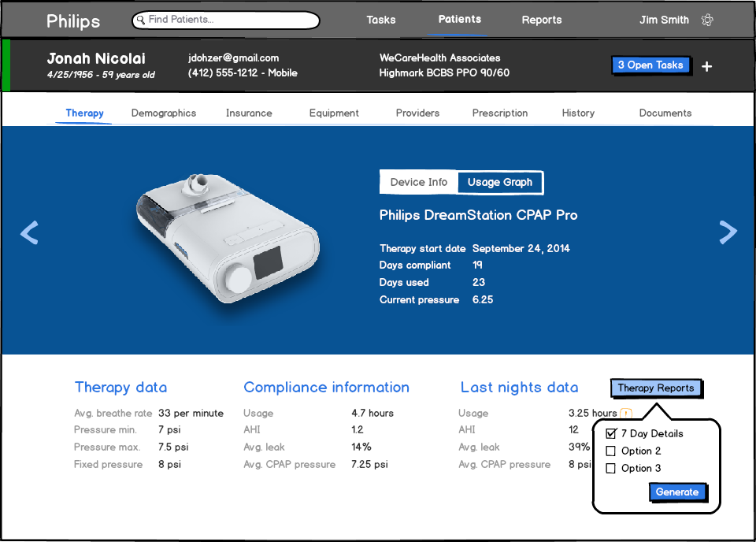Click the plus icon next to Open Tasks
The image size is (756, 542).
706,66
